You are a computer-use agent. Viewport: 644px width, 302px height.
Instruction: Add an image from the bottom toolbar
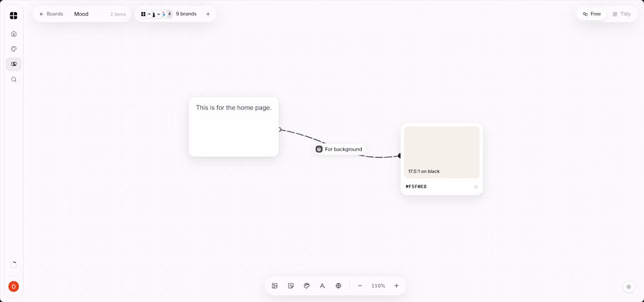point(275,286)
